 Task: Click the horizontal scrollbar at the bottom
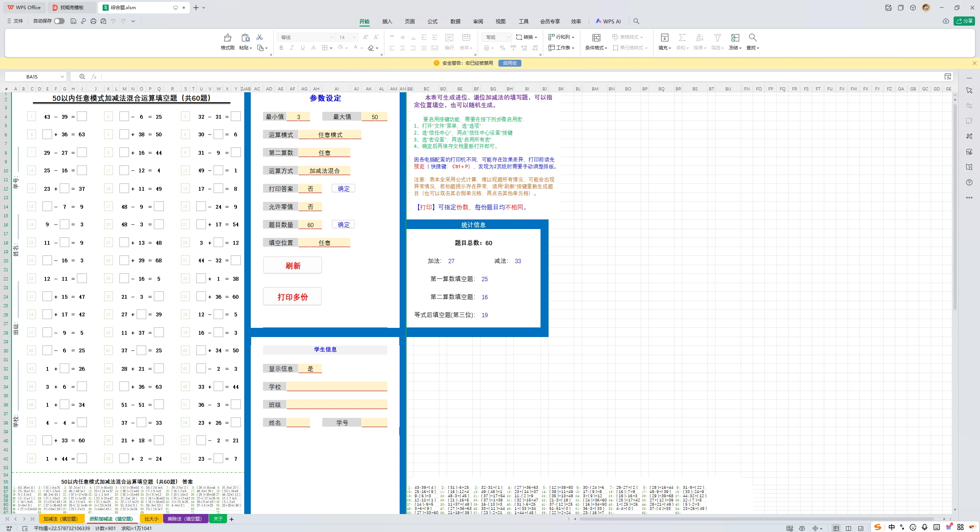756,519
